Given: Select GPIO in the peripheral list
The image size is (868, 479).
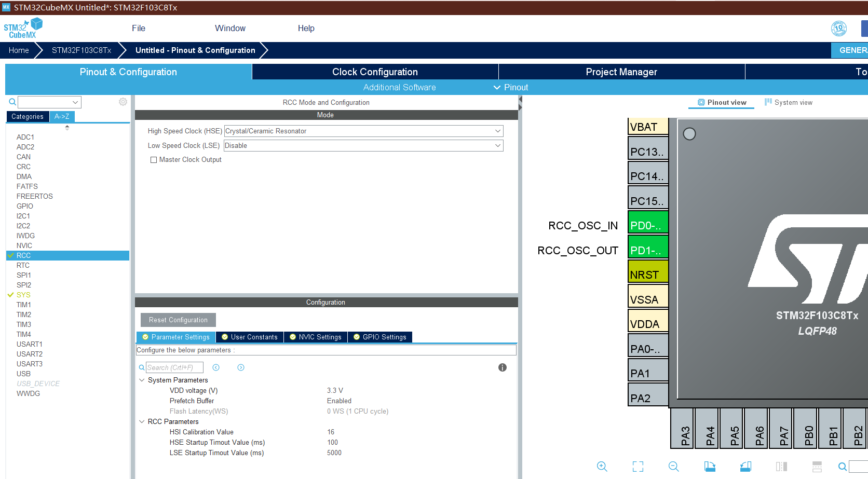Looking at the screenshot, I should tap(24, 206).
